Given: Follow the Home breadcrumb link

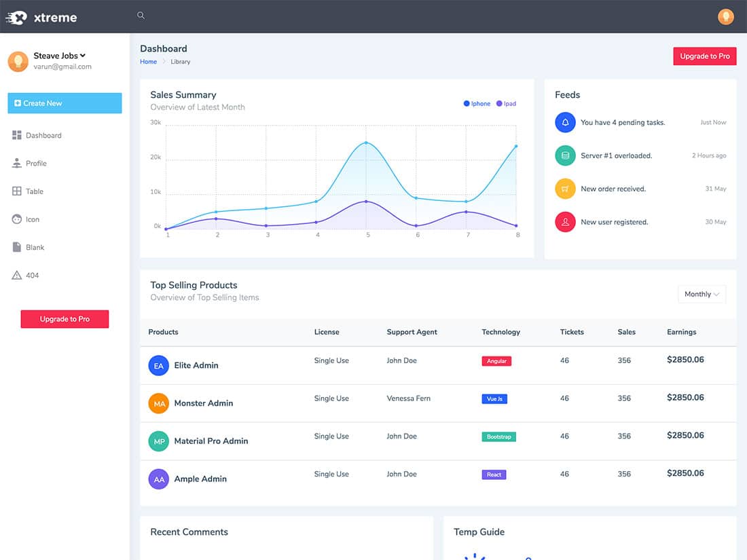Looking at the screenshot, I should click(x=148, y=61).
